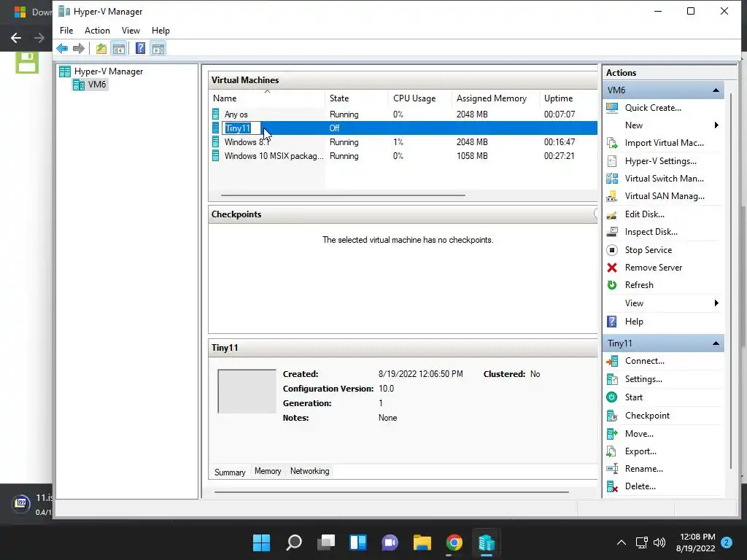
Task: Click the Export icon
Action: point(612,451)
